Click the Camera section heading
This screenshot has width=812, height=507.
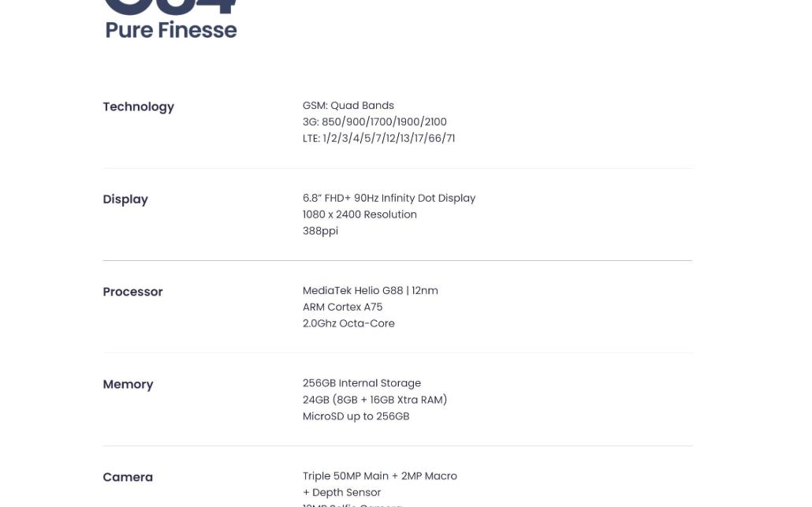coord(128,477)
